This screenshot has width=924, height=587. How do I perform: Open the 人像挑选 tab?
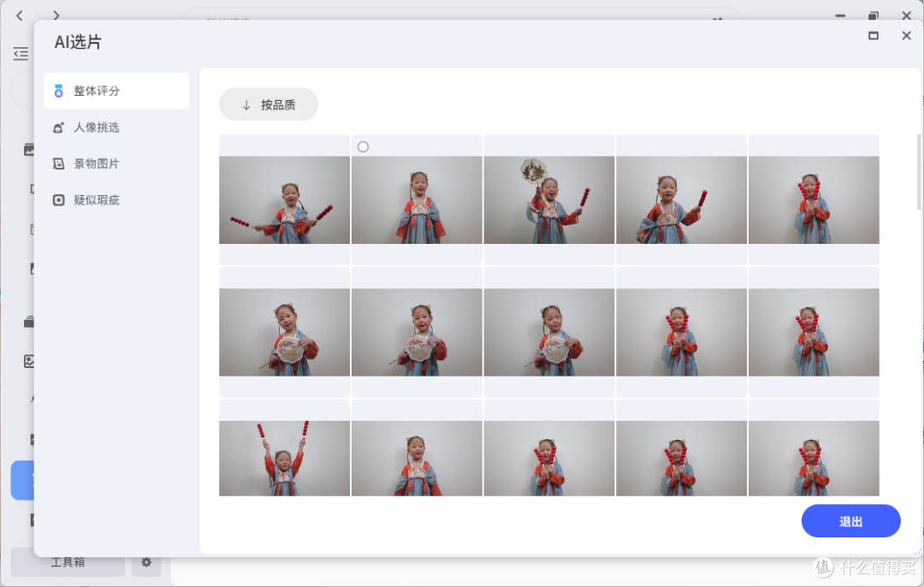116,127
